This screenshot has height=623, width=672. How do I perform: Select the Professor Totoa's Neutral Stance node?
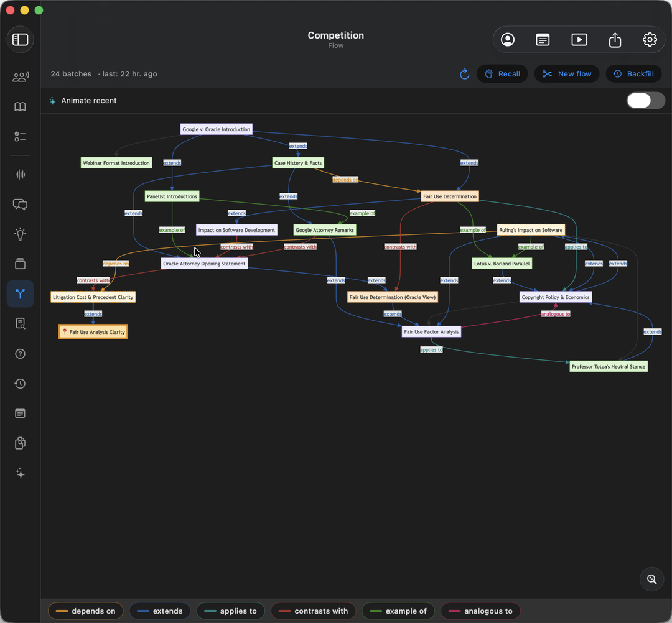(608, 366)
